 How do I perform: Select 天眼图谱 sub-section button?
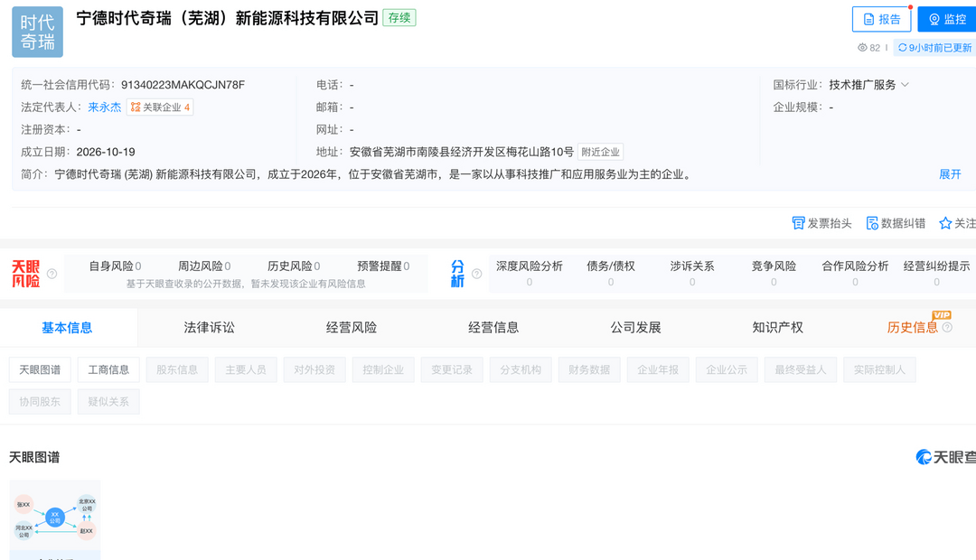tap(40, 369)
